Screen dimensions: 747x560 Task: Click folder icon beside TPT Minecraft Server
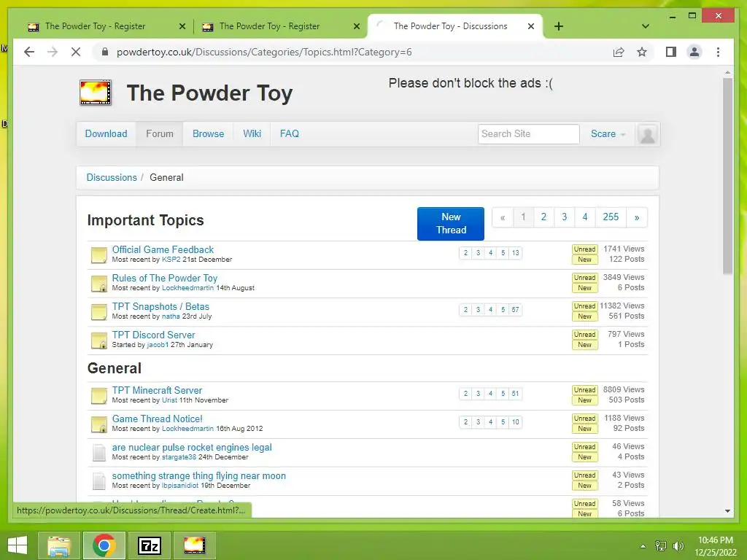(x=99, y=396)
